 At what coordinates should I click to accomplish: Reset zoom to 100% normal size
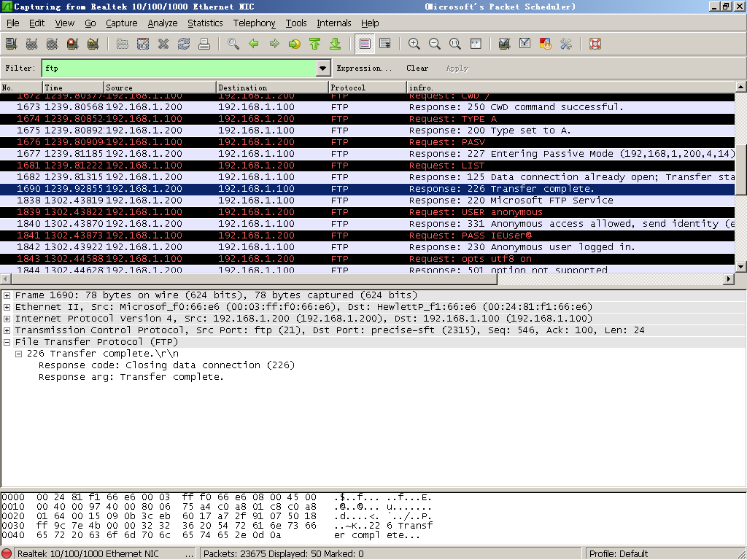pyautogui.click(x=455, y=44)
